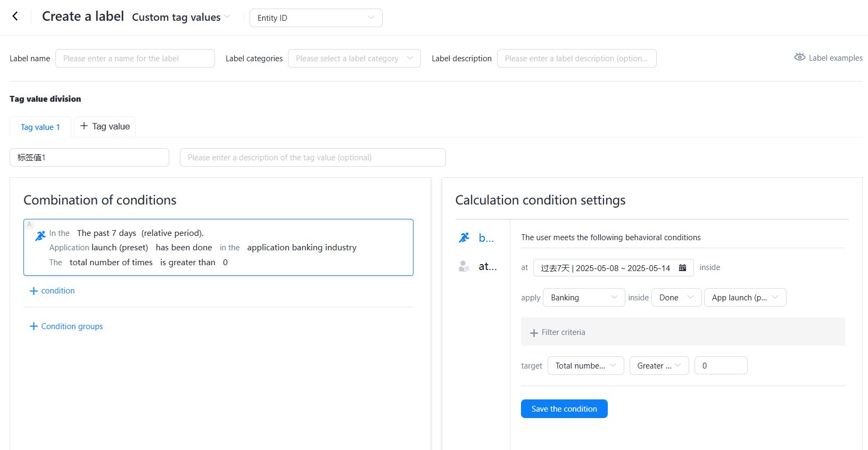
Task: Click the runner icon in condition A
Action: (40, 235)
